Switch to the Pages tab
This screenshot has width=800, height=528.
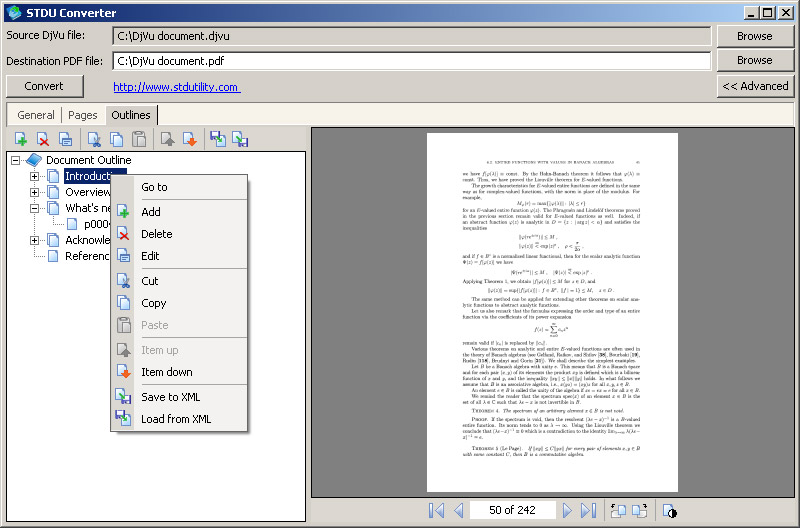tap(83, 115)
